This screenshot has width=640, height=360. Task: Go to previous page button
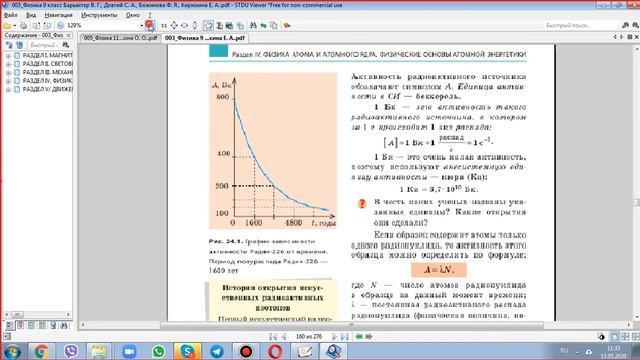[284, 337]
